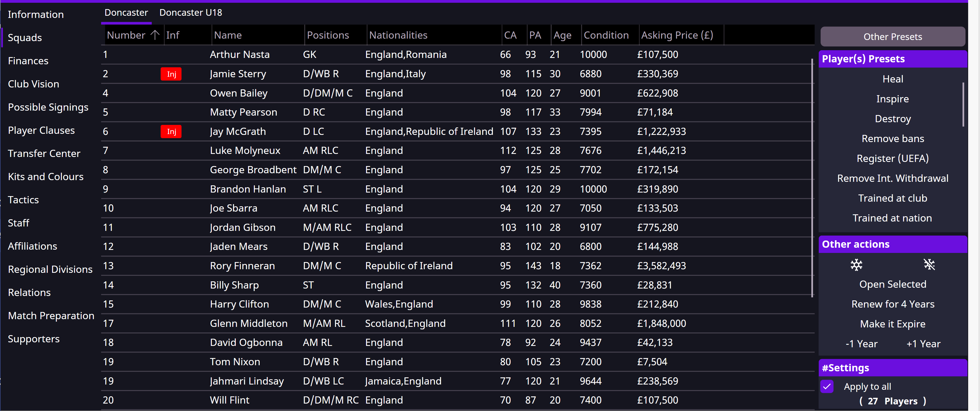Click the presets list scrollbar

coord(963,105)
